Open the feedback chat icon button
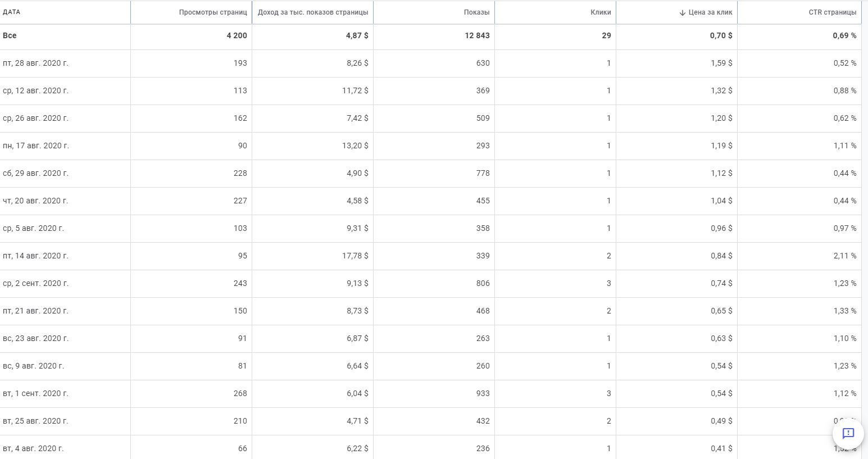This screenshot has height=459, width=868. 848,433
